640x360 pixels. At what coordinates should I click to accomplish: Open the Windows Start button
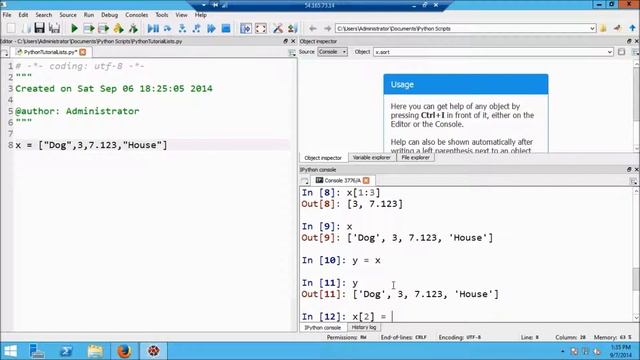click(11, 351)
